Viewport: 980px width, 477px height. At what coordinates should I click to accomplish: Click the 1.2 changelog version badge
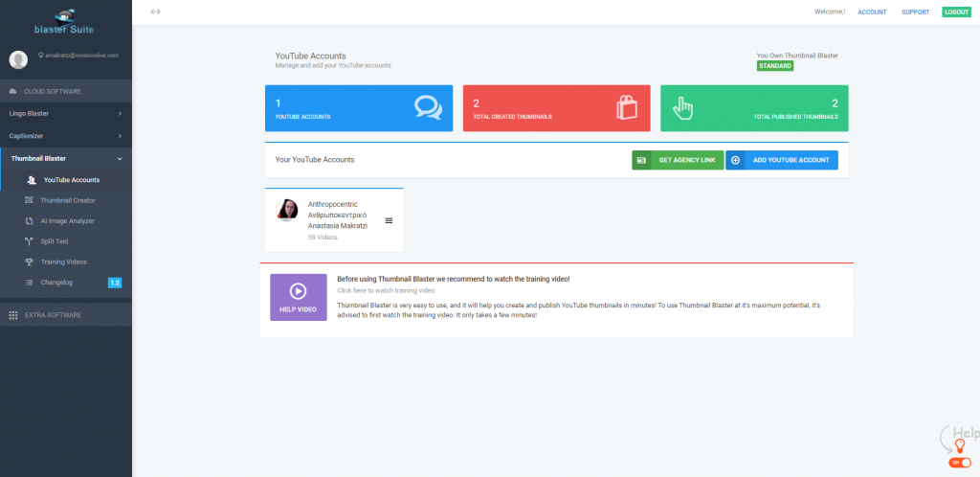click(x=115, y=283)
